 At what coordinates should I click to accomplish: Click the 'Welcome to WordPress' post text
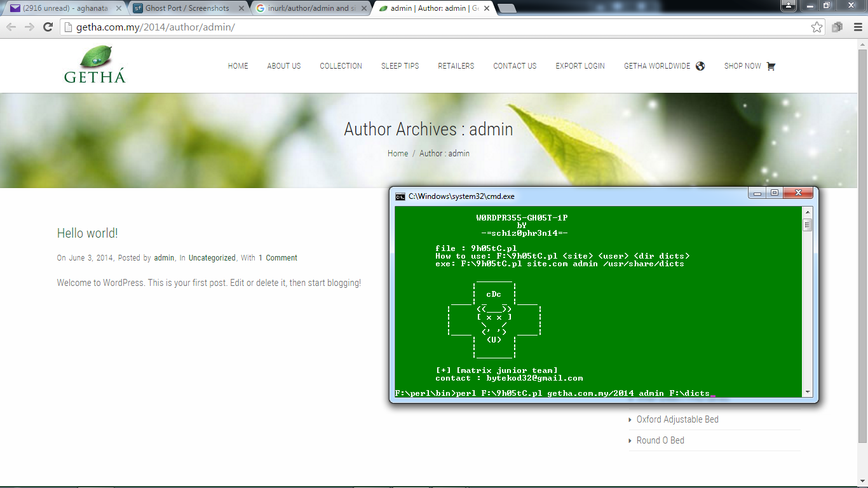[209, 283]
